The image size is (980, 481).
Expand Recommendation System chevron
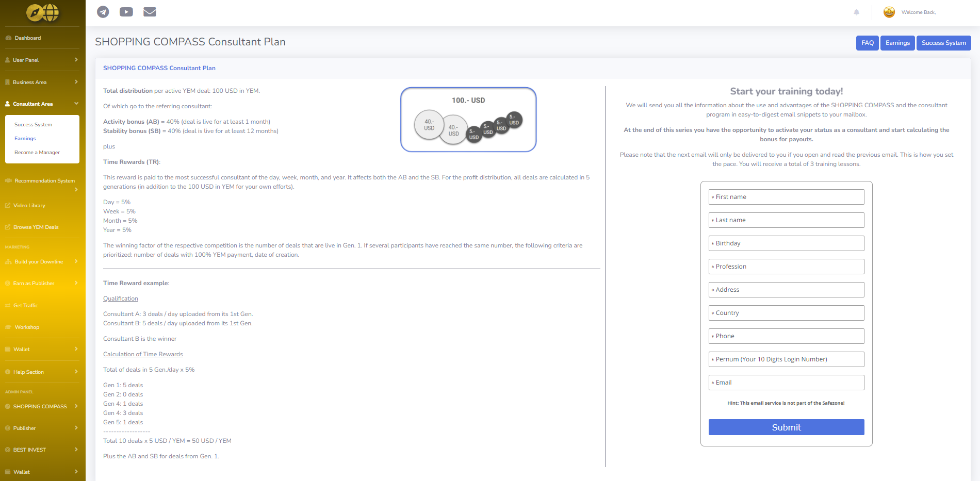point(76,189)
